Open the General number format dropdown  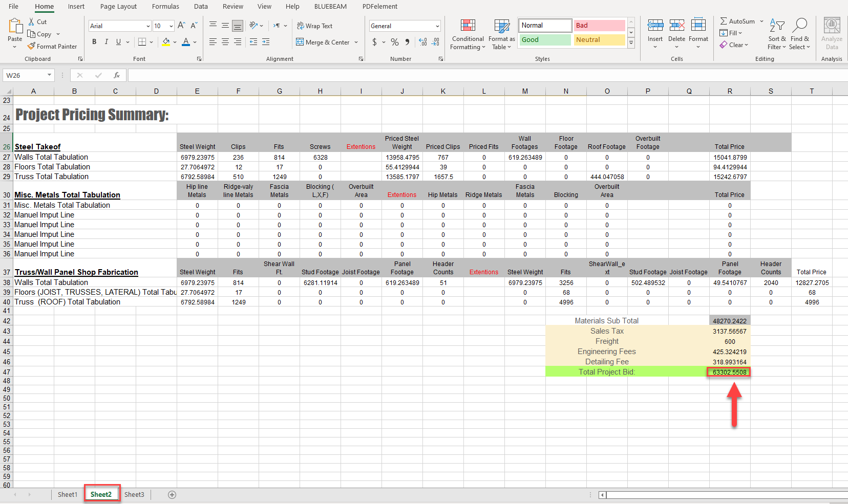tap(437, 26)
